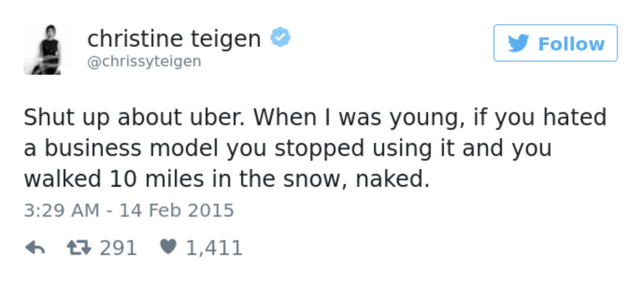Screen dimensions: 644x284
Task: Open the profile via christine teigen's display name
Action: point(174,37)
